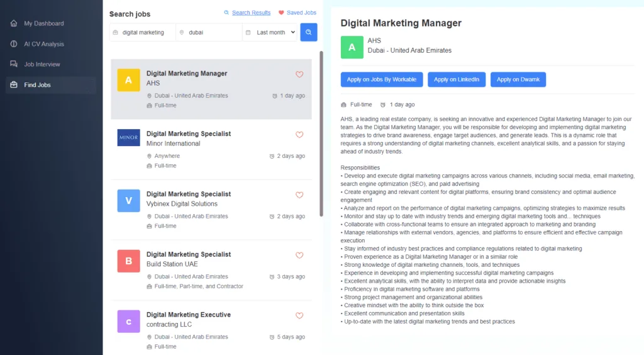Open the Last month date dropdown
This screenshot has width=644, height=355.
[x=270, y=32]
